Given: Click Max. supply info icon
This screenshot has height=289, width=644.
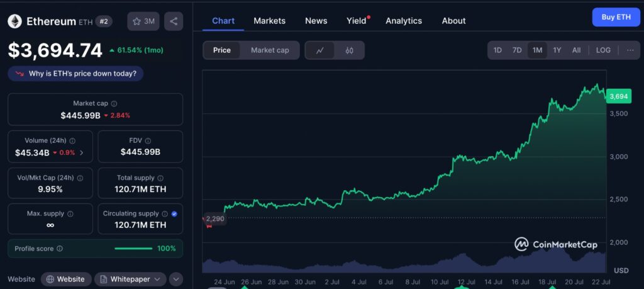Looking at the screenshot, I should (70, 214).
